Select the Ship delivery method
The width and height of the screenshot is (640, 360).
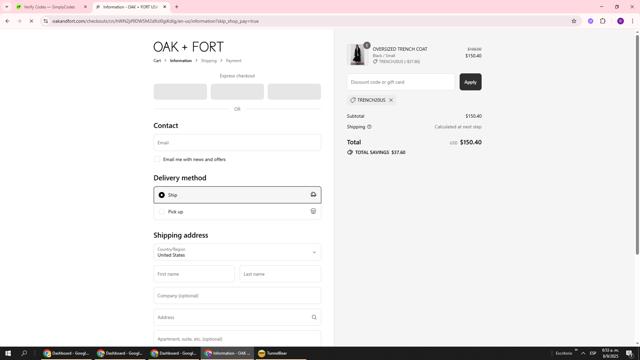(x=237, y=195)
